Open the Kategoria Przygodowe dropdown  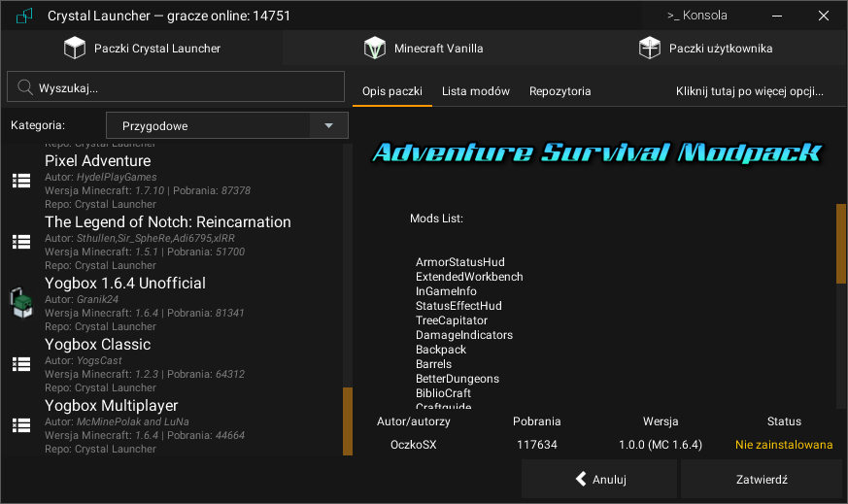tap(227, 125)
